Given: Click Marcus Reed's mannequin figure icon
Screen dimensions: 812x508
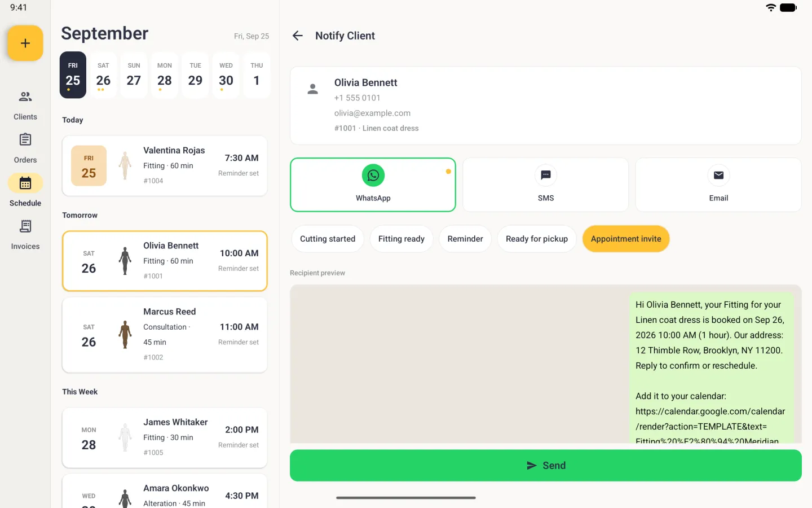Looking at the screenshot, I should click(x=125, y=335).
